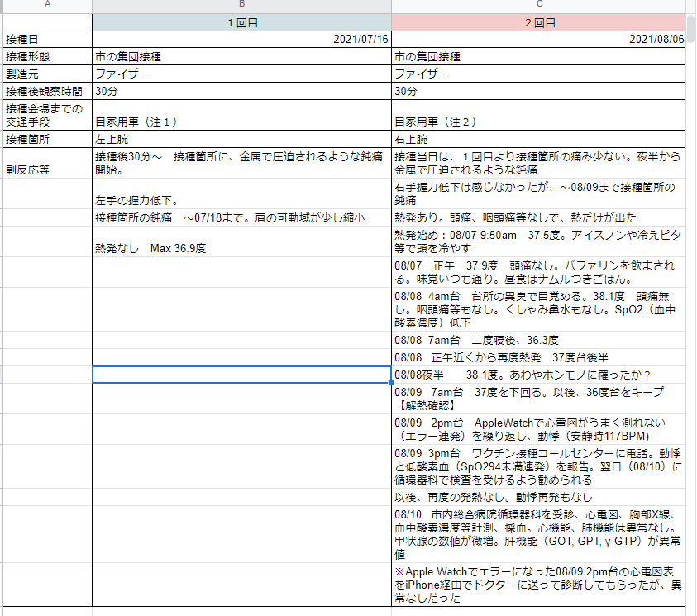Select '左手の握力低下。' cell
697x616 pixels.
click(x=241, y=193)
